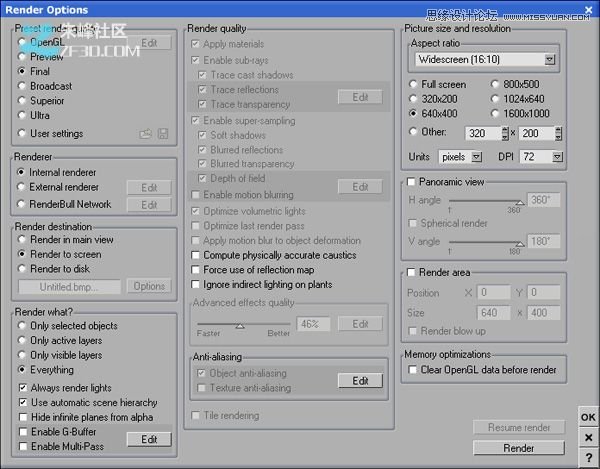Click Edit button beside Anti-aliasing options

[360, 381]
